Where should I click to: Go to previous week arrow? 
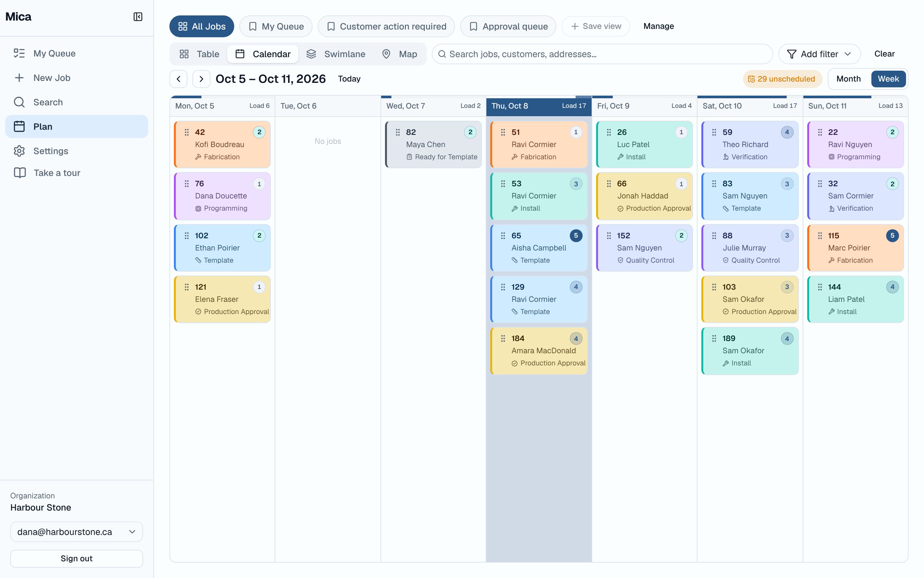coord(178,79)
